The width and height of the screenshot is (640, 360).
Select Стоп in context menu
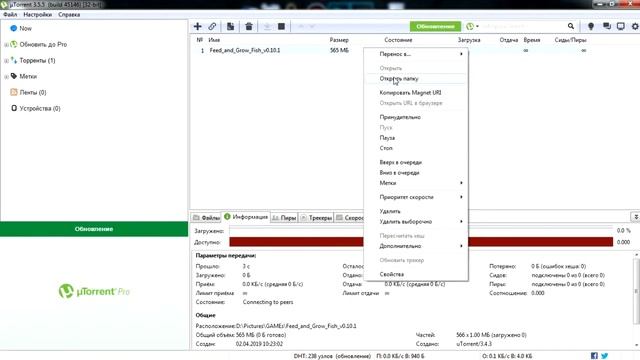click(x=416, y=148)
